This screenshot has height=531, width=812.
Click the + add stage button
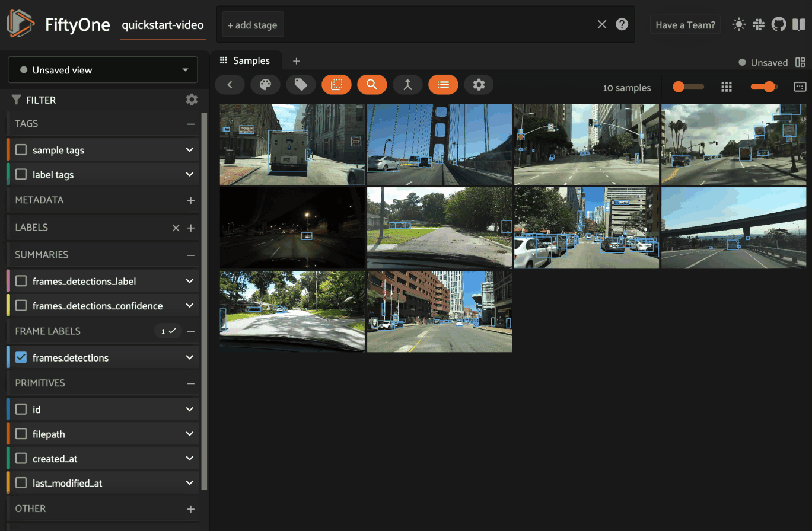253,25
